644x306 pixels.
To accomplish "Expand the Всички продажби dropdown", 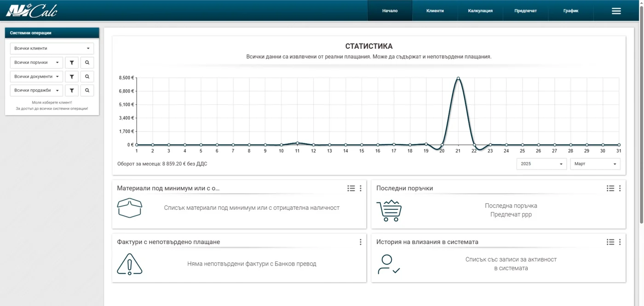I will tap(36, 91).
